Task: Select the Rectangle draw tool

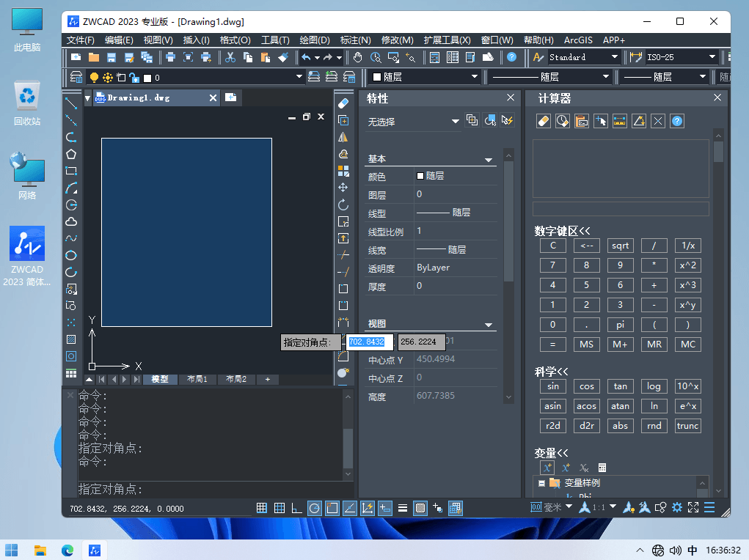Action: (71, 171)
